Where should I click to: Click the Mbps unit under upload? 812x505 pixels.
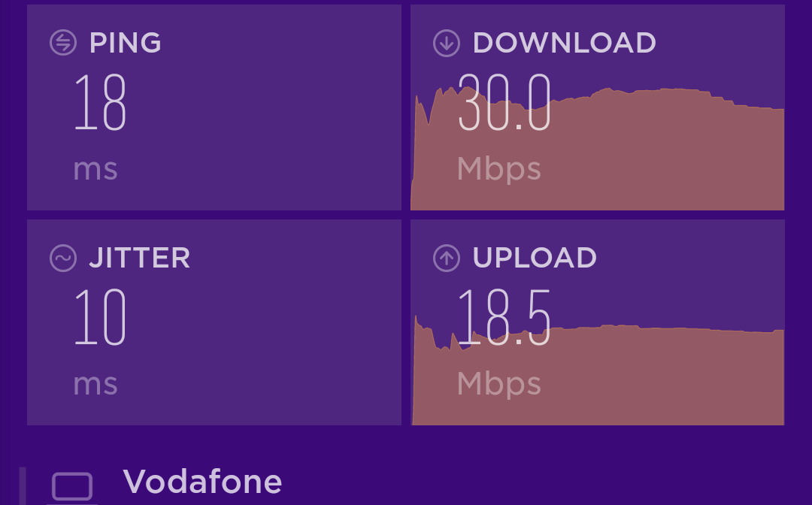498,385
